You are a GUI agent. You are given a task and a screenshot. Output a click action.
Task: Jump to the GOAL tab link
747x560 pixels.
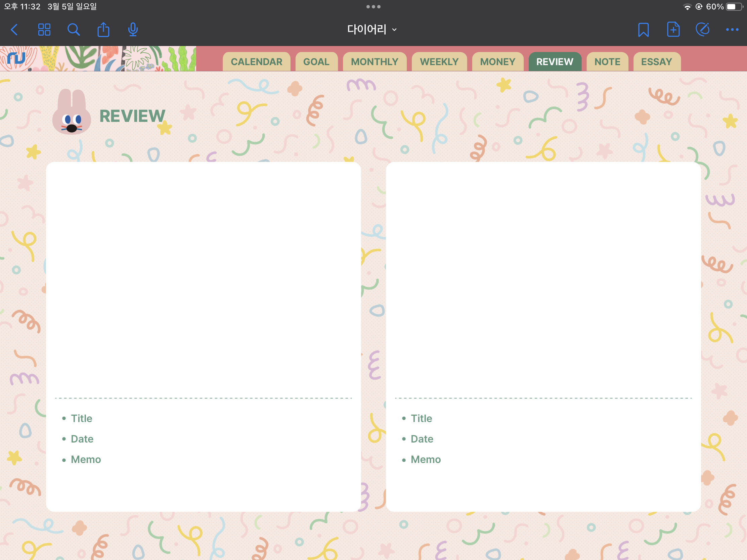pos(316,62)
